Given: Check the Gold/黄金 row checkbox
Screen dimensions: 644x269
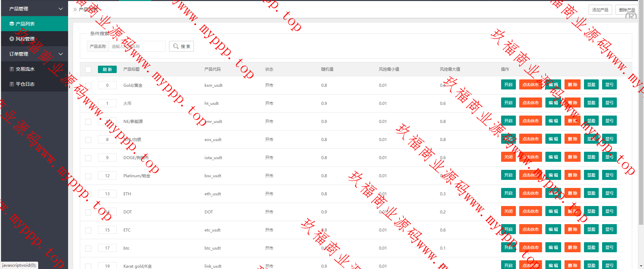Looking at the screenshot, I should (x=88, y=85).
